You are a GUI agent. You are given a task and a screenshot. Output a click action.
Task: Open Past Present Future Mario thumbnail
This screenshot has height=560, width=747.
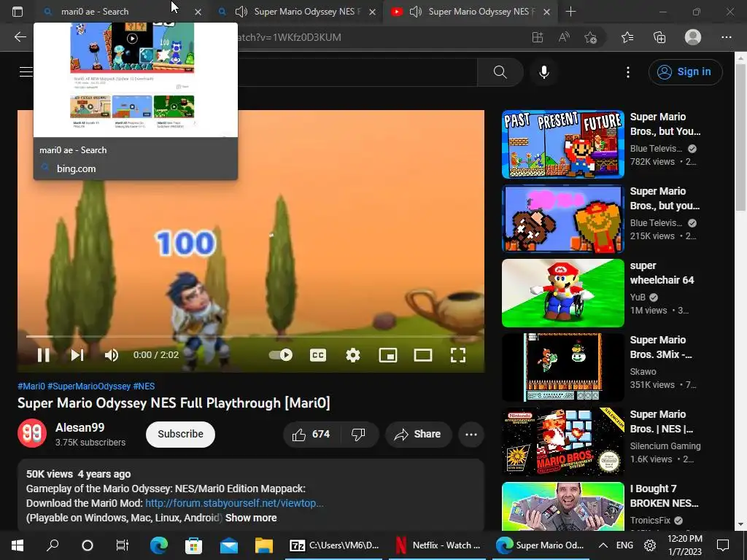(x=563, y=144)
